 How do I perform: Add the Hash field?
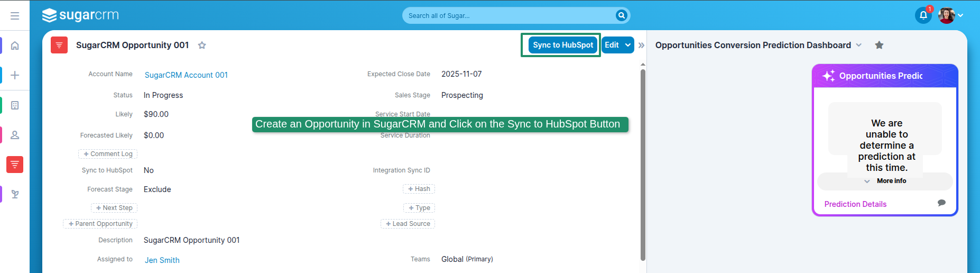coord(419,189)
